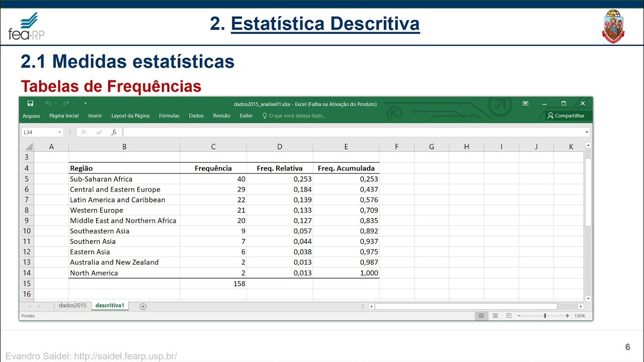Click the Save icon in Excel title bar
The height and width of the screenshot is (362, 644).
tap(30, 104)
